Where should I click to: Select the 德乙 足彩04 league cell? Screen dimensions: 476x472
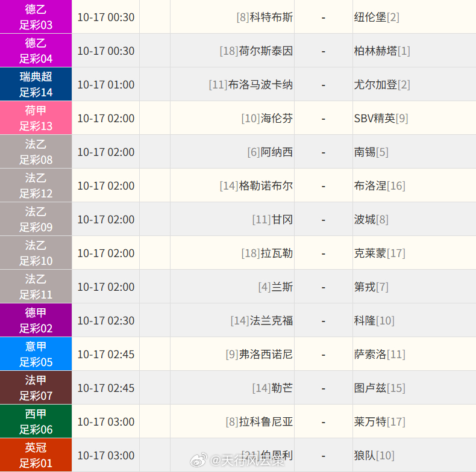(x=36, y=51)
